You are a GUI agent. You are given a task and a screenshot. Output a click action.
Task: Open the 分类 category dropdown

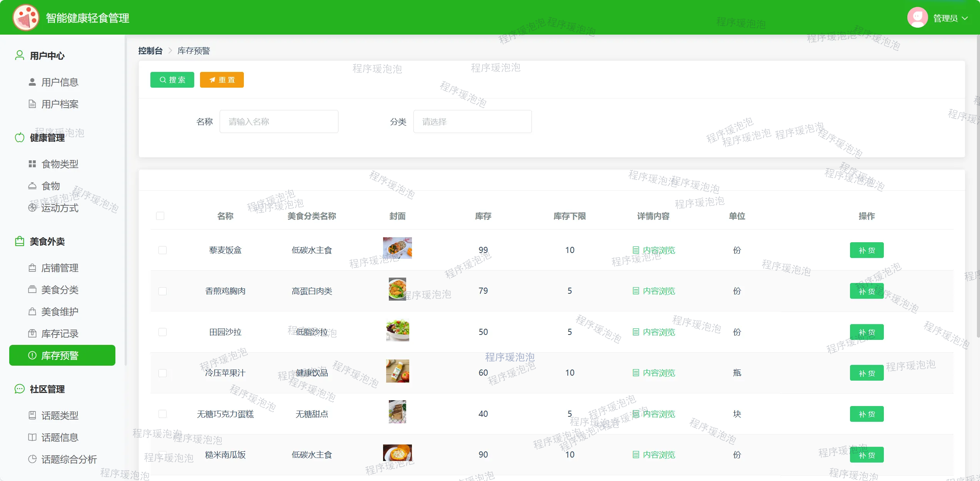[x=472, y=122]
